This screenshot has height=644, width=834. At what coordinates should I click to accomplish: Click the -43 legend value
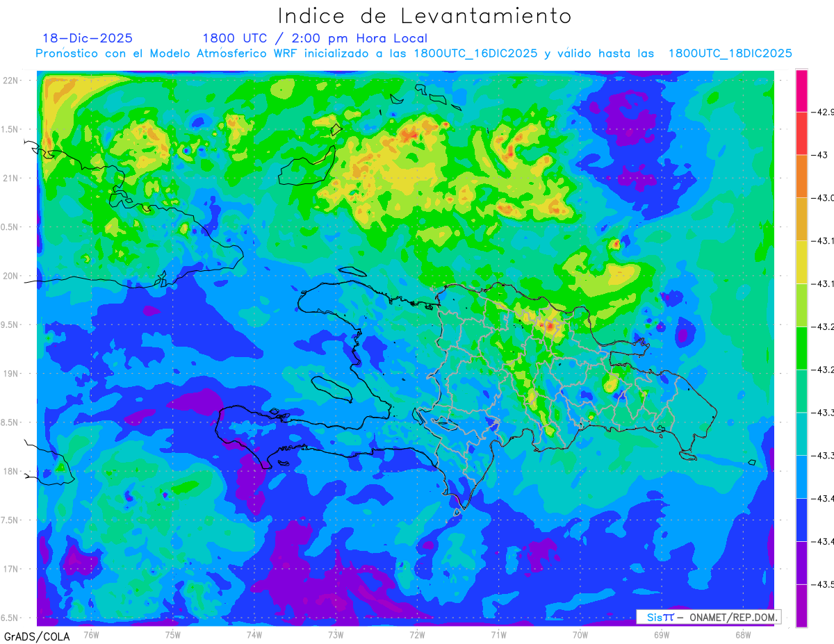(820, 155)
